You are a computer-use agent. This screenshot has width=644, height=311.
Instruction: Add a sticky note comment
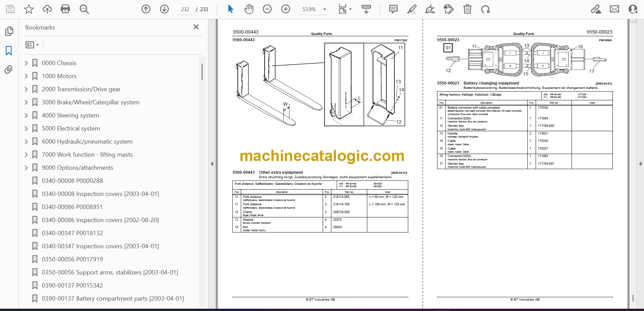(393, 9)
